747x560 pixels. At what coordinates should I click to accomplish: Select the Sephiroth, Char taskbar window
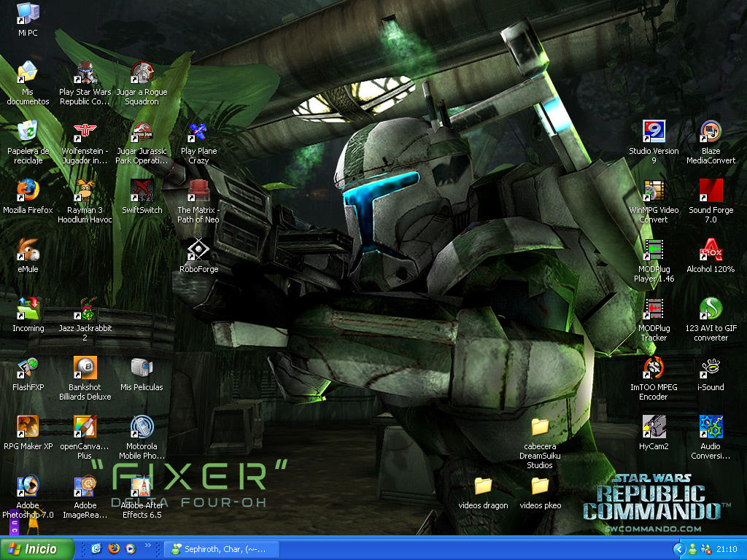221,549
